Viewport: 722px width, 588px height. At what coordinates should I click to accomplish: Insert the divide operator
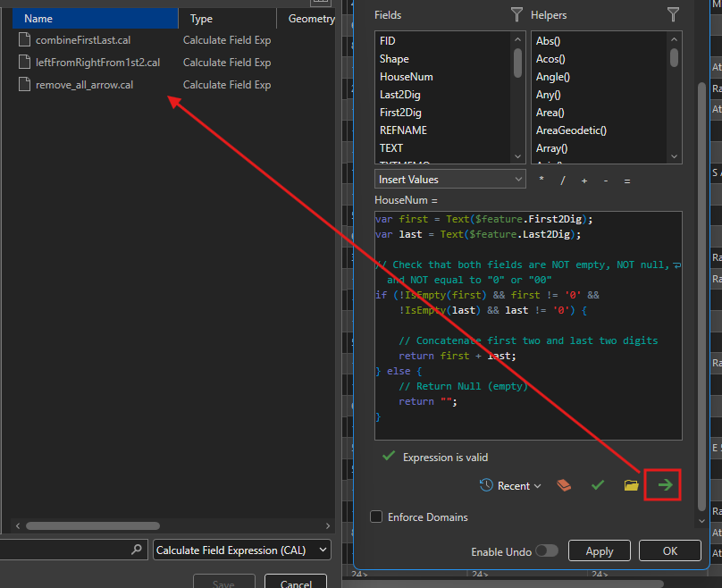[x=563, y=181]
